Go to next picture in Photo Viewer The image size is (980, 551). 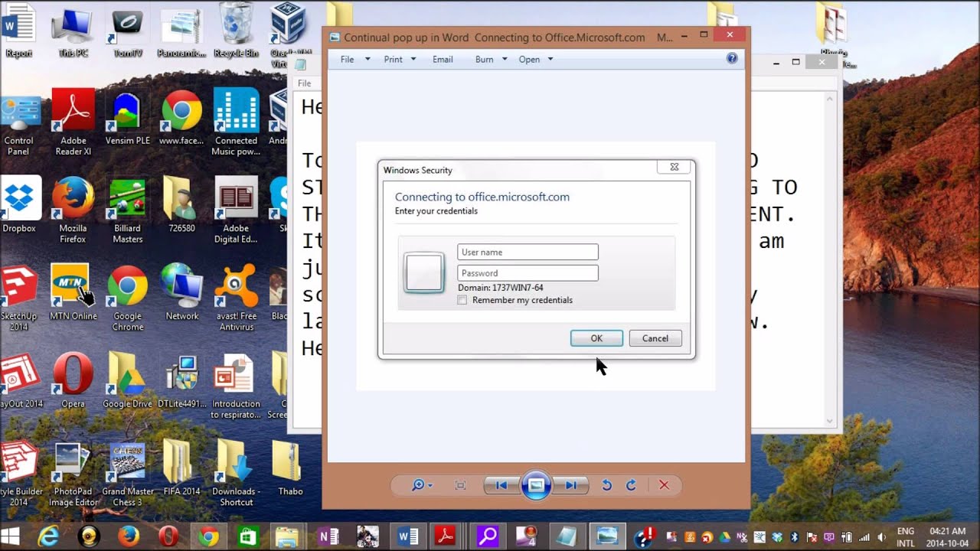(x=572, y=485)
